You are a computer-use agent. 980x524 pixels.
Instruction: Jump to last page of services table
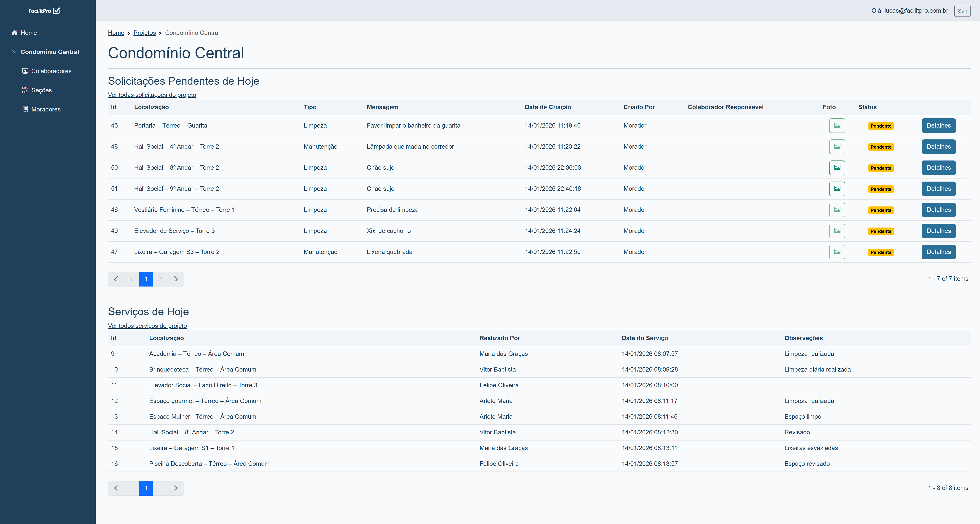[x=176, y=488]
